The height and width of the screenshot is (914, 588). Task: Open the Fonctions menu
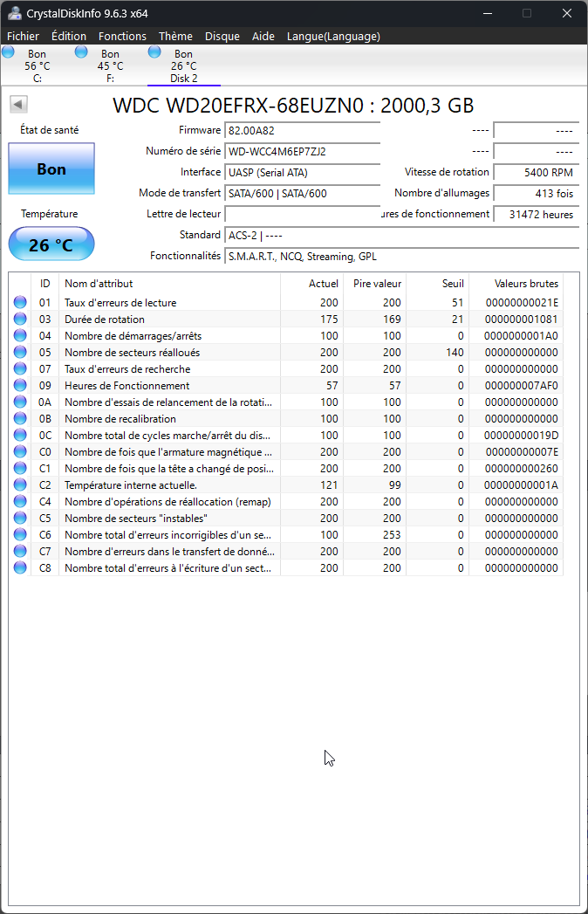pyautogui.click(x=122, y=36)
